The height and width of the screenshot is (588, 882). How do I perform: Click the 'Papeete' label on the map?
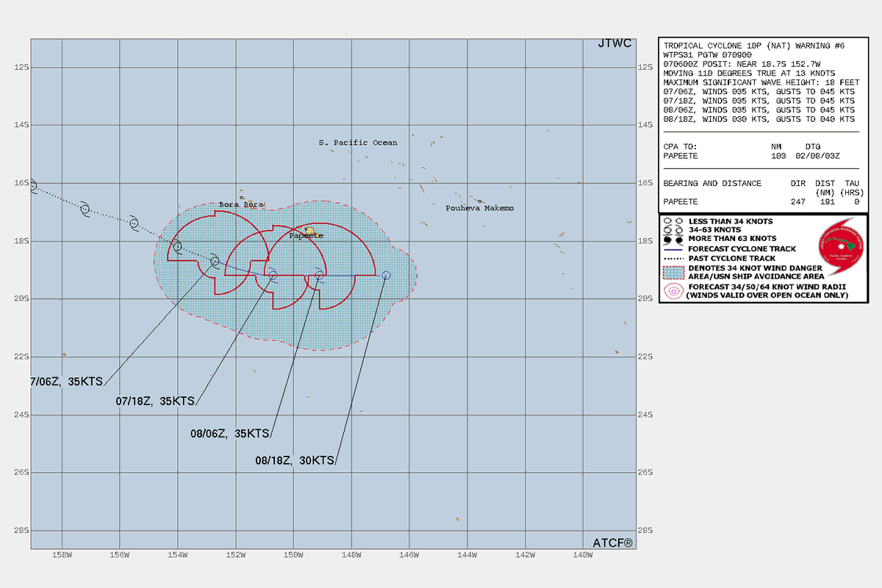(306, 236)
